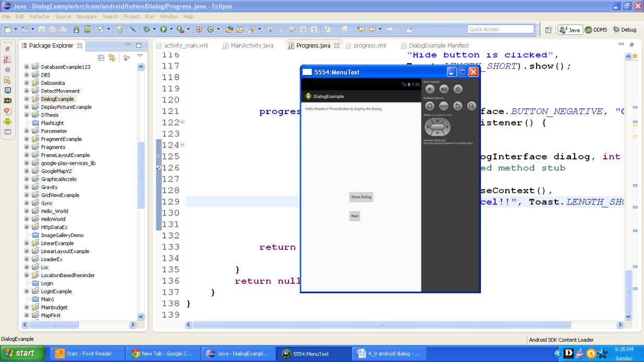Open Javadoc @ view in left trim
Screen dimensions: 644x362
tap(7, 69)
